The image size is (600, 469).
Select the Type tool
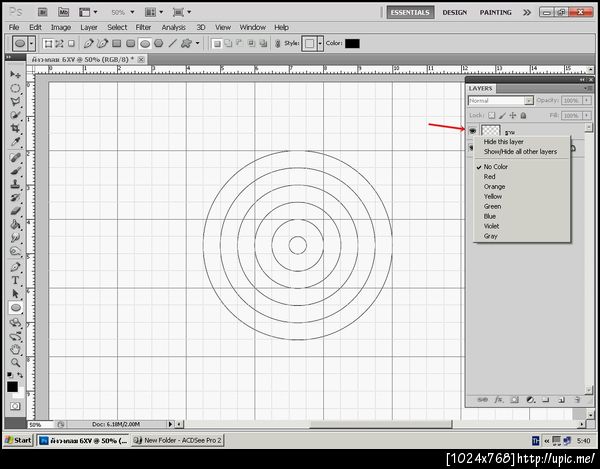[15, 280]
